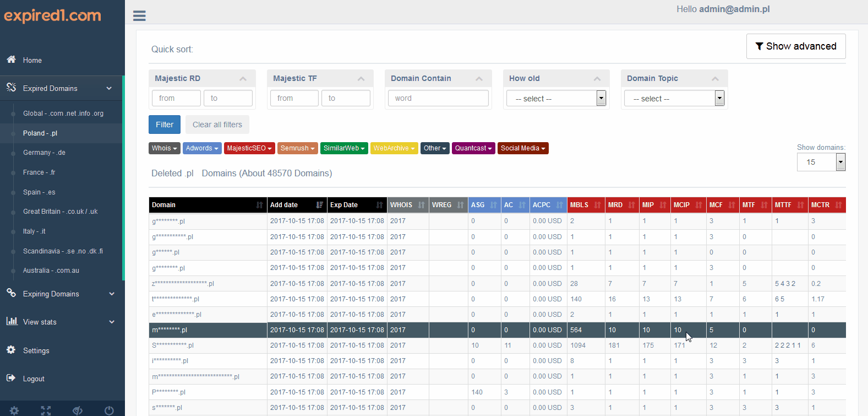Screen dimensions: 868x416
Task: Collapse the Domain Topic panel
Action: point(716,79)
